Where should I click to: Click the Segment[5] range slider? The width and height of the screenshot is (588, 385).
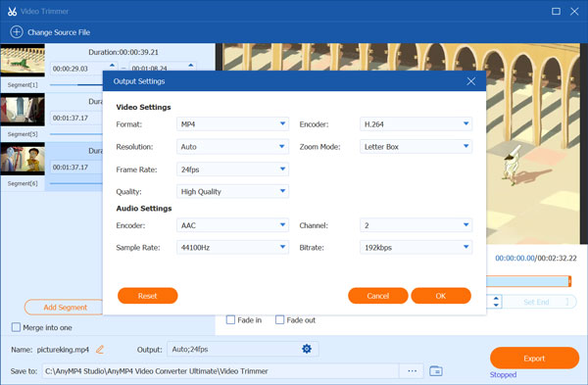tap(76, 134)
